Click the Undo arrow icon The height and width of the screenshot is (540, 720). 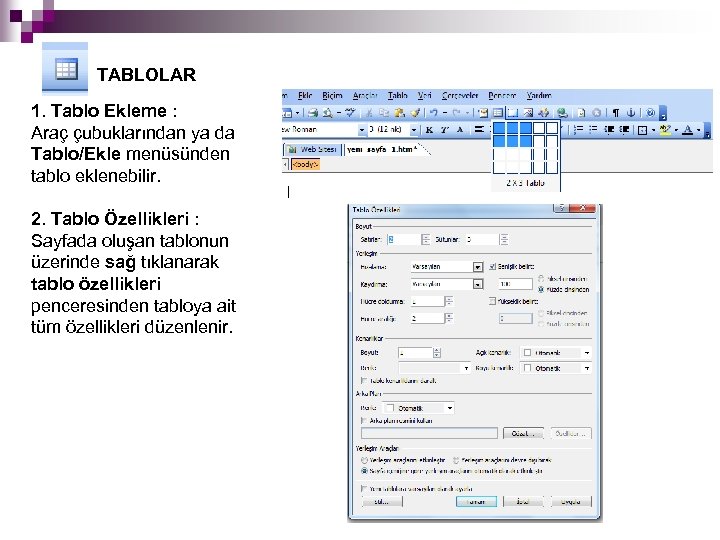(433, 112)
